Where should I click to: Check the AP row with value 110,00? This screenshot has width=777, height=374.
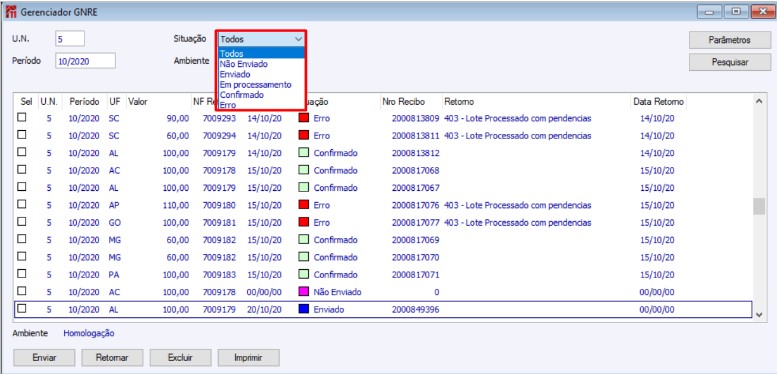pyautogui.click(x=22, y=205)
